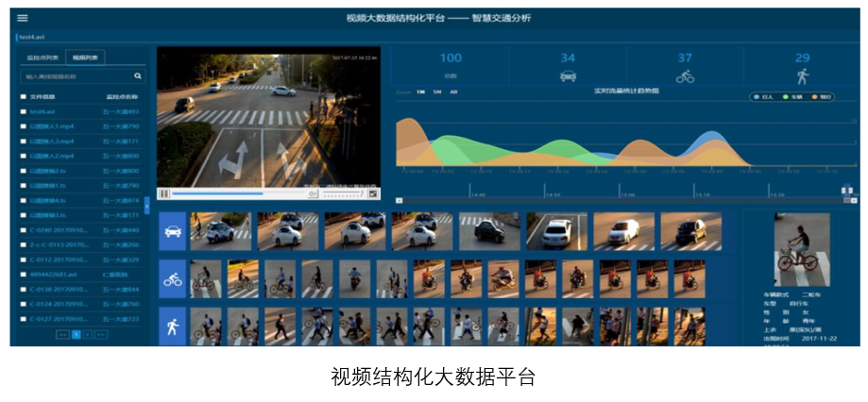
Task: Set chart zoom to All
Action: (453, 92)
